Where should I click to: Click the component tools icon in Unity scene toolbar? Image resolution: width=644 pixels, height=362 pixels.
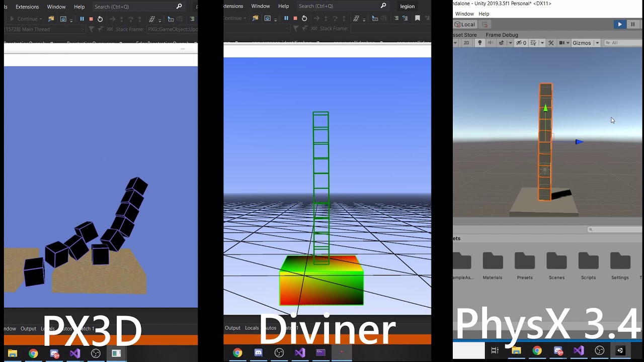pyautogui.click(x=551, y=43)
